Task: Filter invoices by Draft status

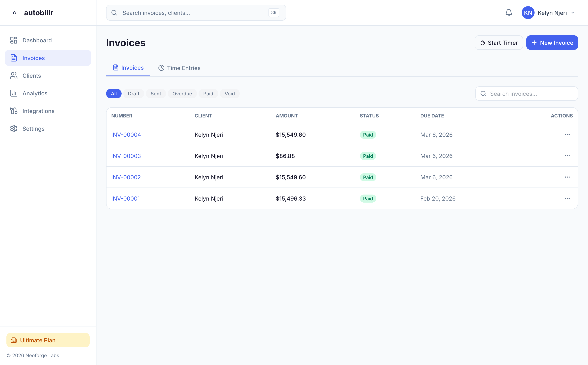Action: (x=133, y=93)
